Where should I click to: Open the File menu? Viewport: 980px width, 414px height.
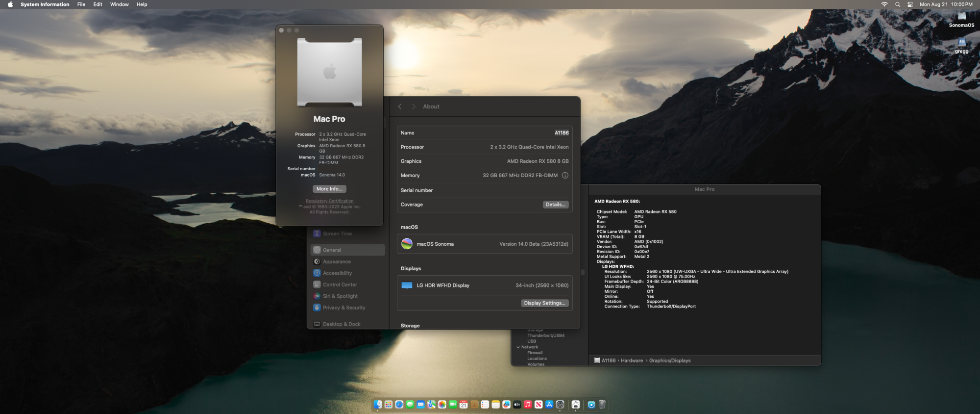click(81, 4)
